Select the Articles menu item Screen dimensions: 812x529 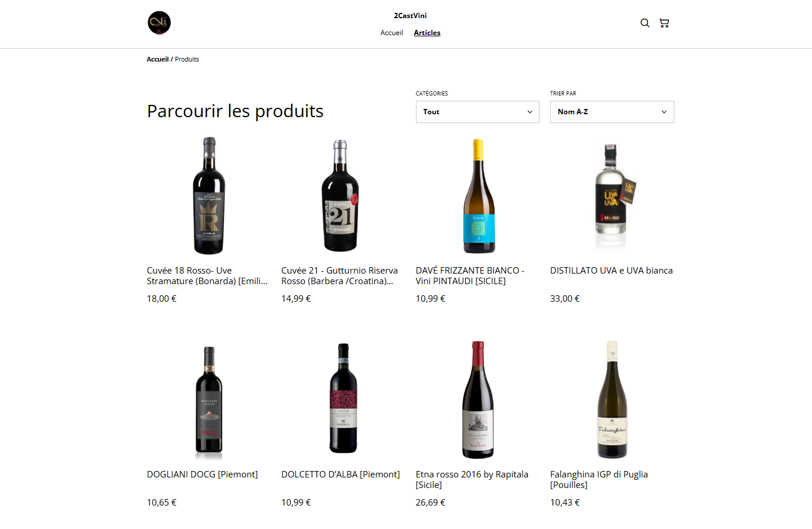point(427,33)
